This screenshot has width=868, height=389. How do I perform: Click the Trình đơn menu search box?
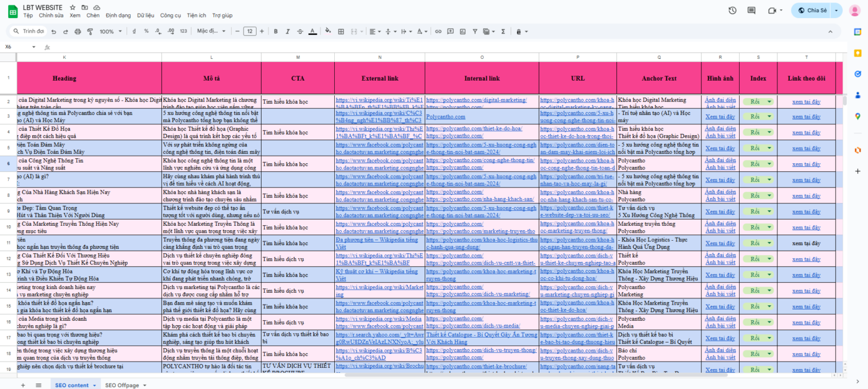point(28,31)
